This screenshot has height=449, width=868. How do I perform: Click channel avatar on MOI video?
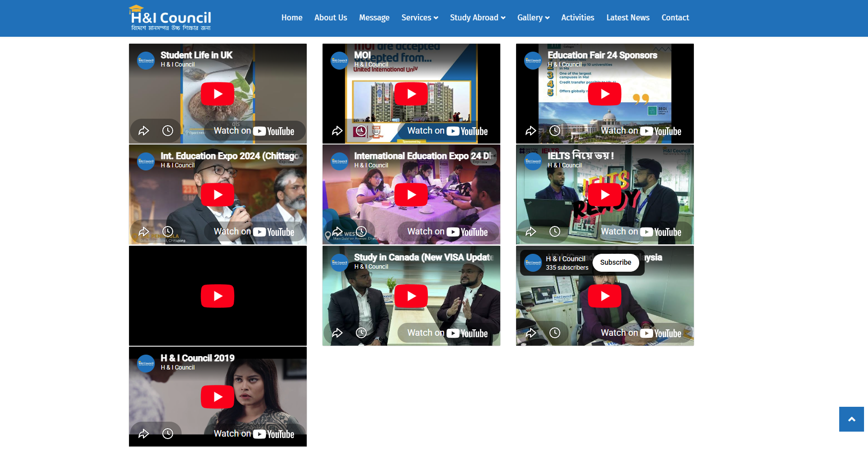click(x=339, y=61)
